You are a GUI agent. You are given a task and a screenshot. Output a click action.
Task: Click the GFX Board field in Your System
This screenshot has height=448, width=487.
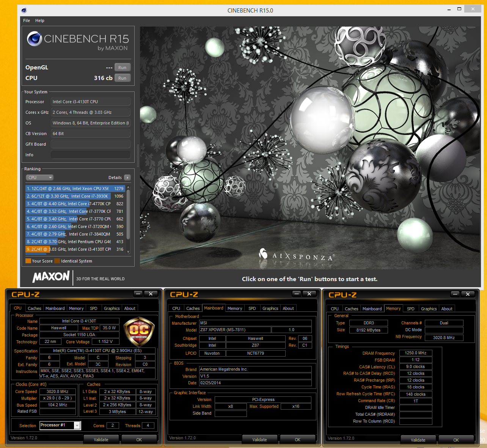tap(91, 144)
